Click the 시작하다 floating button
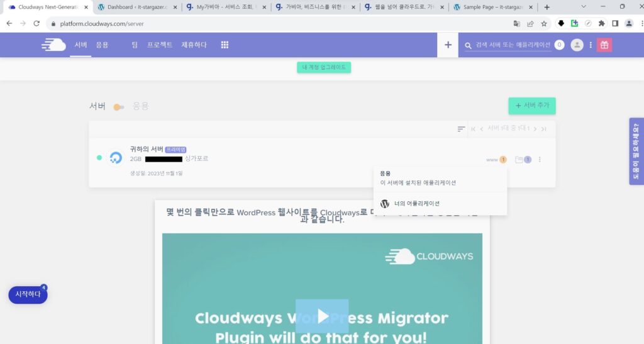 (x=28, y=294)
